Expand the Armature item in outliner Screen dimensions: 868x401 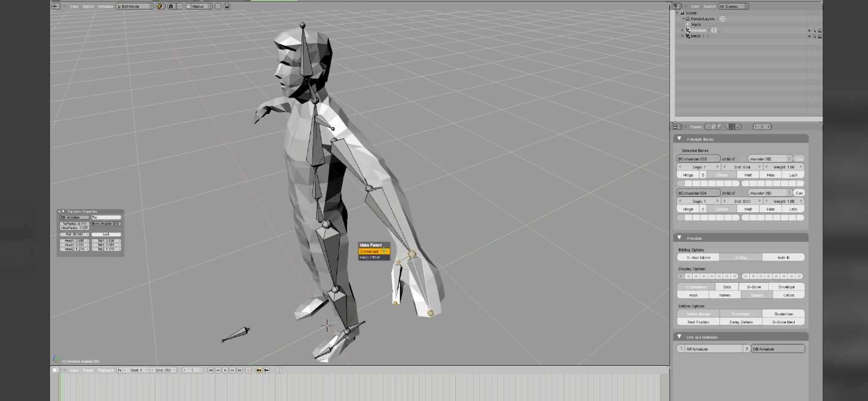tap(683, 30)
